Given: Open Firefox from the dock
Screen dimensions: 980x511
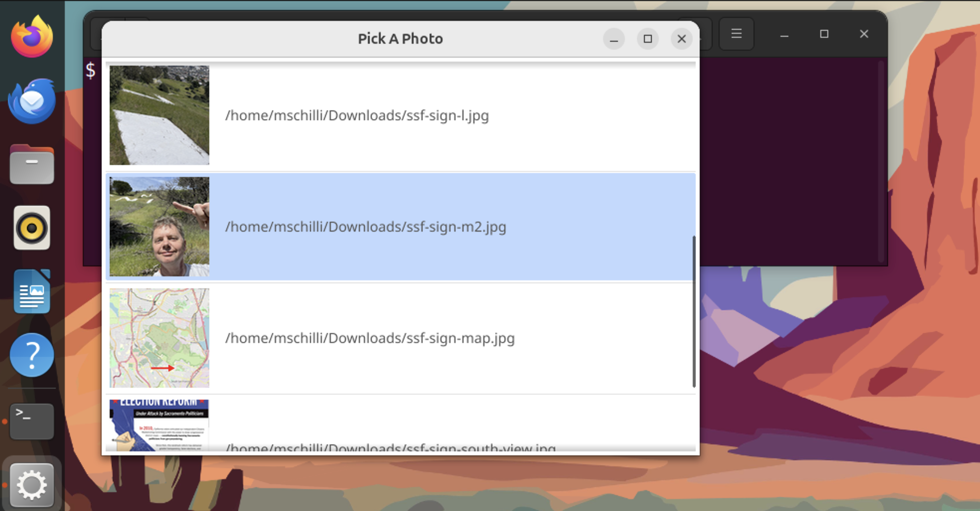Looking at the screenshot, I should click(x=32, y=37).
